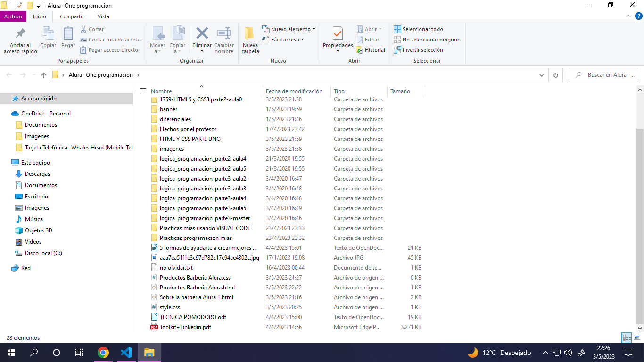644x362 pixels.
Task: Open Google Chrome from the taskbar
Action: click(x=103, y=353)
